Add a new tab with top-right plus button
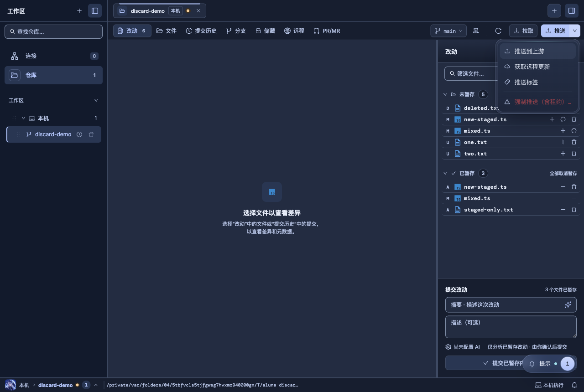This screenshot has width=584, height=392. [x=554, y=10]
